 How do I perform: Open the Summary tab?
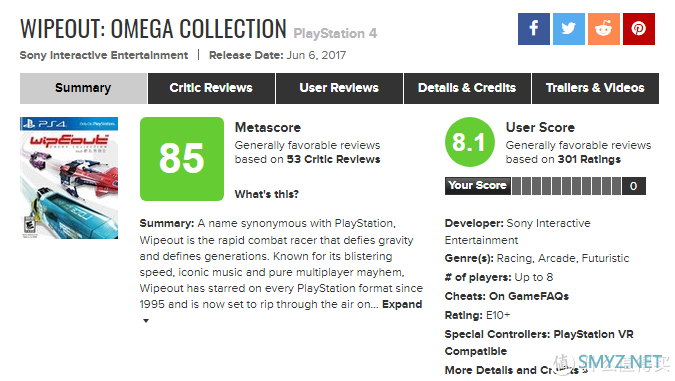coord(83,88)
